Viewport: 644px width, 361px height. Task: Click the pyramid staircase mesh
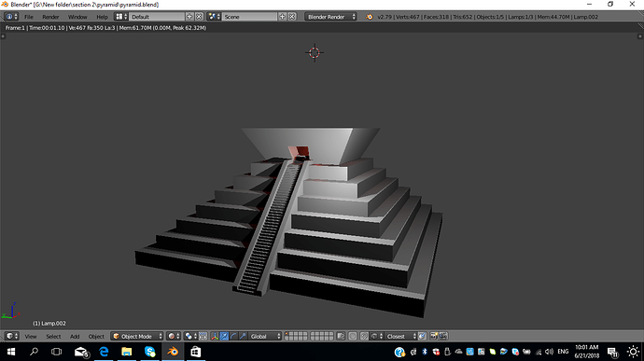[x=272, y=229]
